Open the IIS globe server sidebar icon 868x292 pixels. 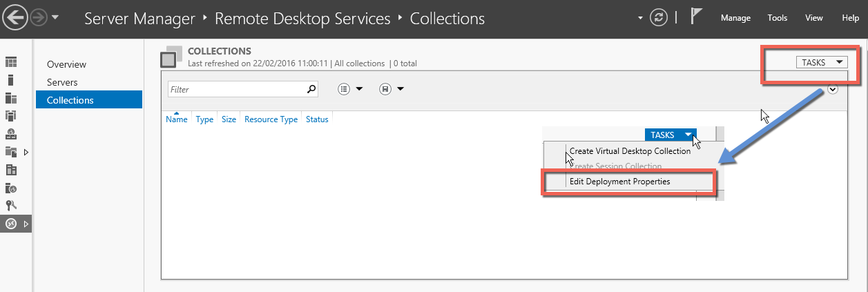pyautogui.click(x=11, y=188)
